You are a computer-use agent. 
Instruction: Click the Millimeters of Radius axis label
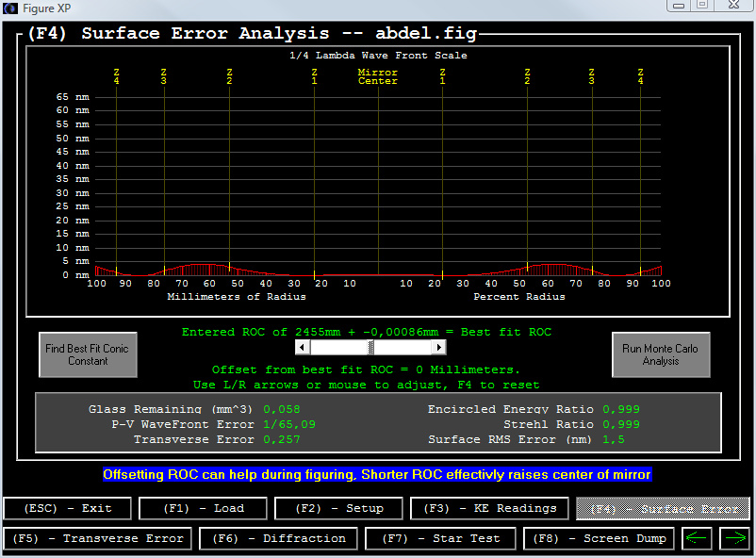coord(237,297)
